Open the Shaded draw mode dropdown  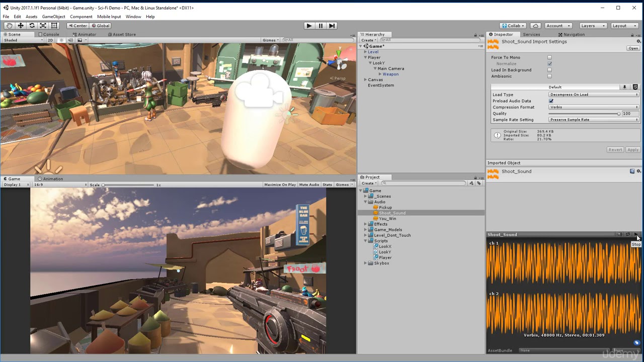pos(23,40)
